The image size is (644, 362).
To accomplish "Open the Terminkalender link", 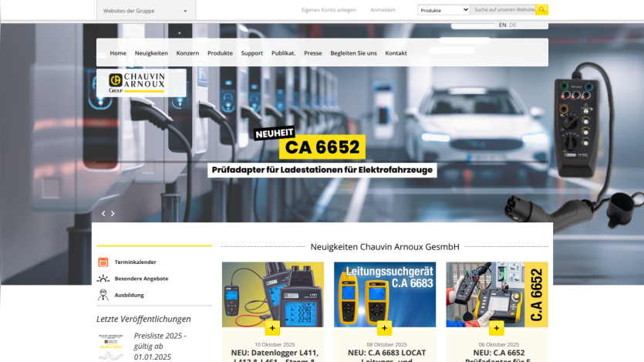I will tap(135, 262).
